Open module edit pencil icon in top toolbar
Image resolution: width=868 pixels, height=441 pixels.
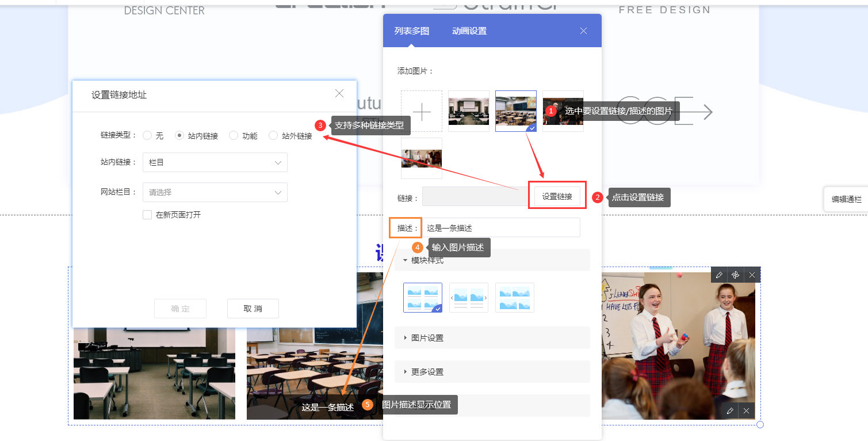point(719,275)
